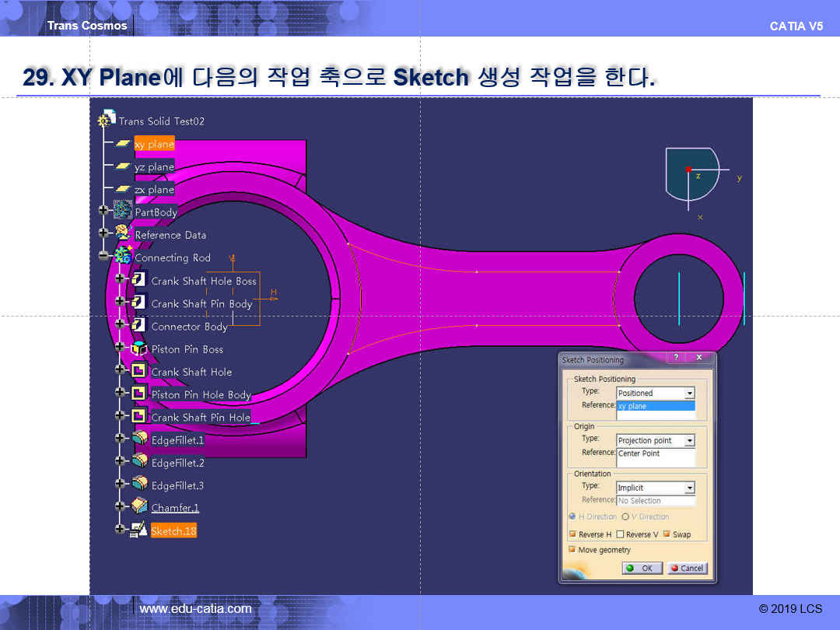840x630 pixels.
Task: Select the Reference Data geometrical set icon
Action: 123,233
